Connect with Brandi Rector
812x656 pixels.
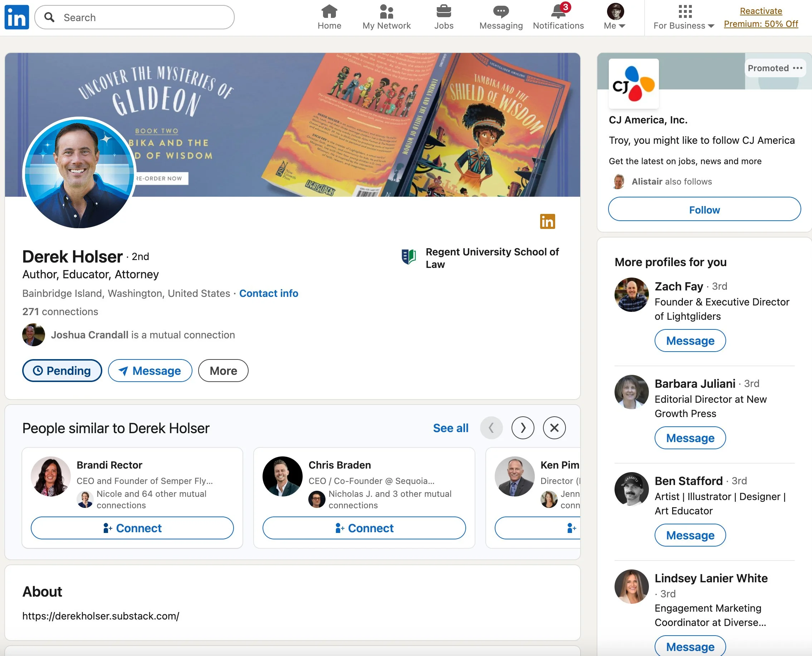[132, 528]
